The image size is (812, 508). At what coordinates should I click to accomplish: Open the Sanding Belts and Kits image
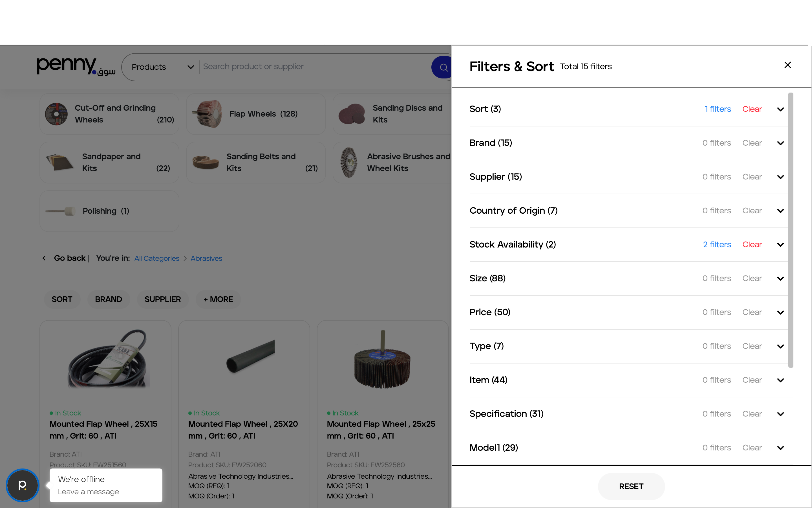coord(206,163)
